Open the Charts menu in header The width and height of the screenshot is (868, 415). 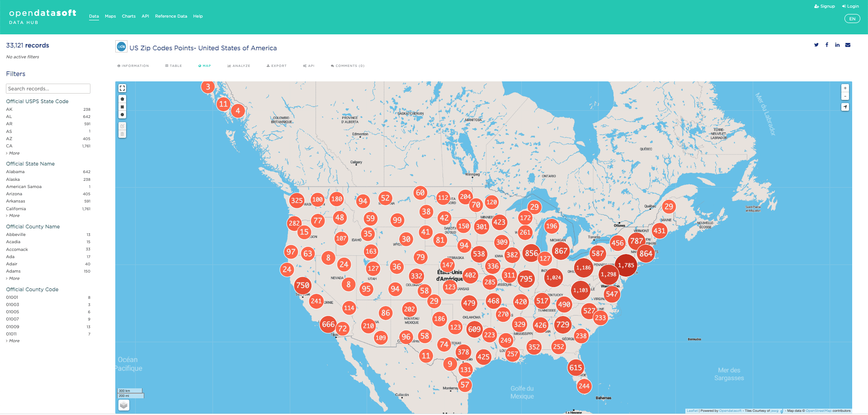tap(128, 16)
